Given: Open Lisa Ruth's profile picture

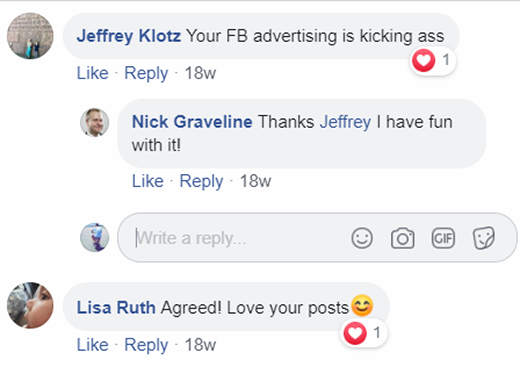Looking at the screenshot, I should point(30,305).
